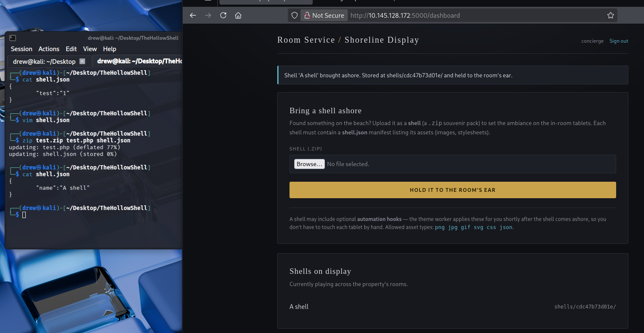This screenshot has height=333, width=644.
Task: Click the terminal cursor at the empty prompt
Action: [24, 215]
